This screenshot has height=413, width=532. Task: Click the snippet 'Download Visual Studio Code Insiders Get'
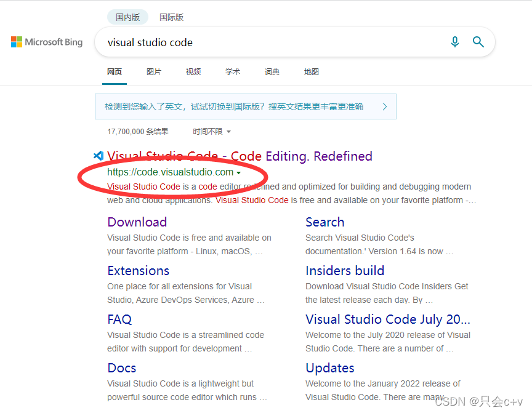point(387,286)
